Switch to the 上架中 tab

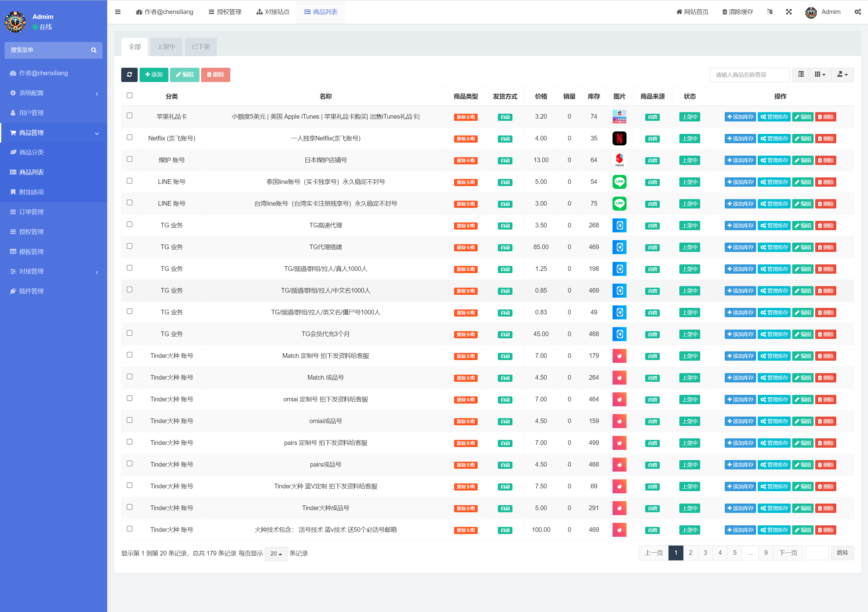pyautogui.click(x=166, y=47)
